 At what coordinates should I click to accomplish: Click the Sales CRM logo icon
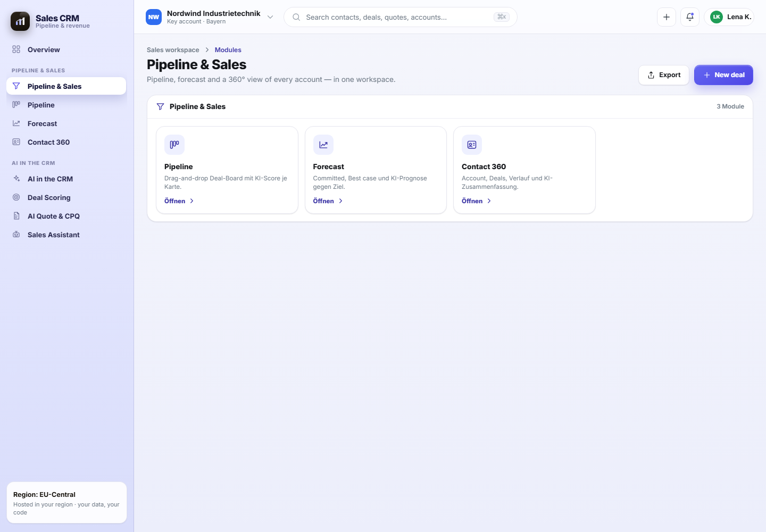coord(20,21)
